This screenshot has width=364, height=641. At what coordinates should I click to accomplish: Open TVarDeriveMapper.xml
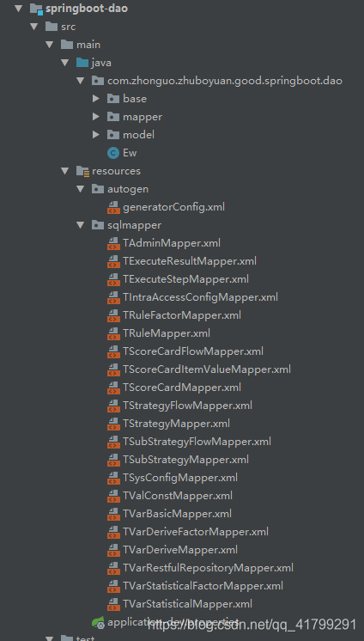[180, 550]
